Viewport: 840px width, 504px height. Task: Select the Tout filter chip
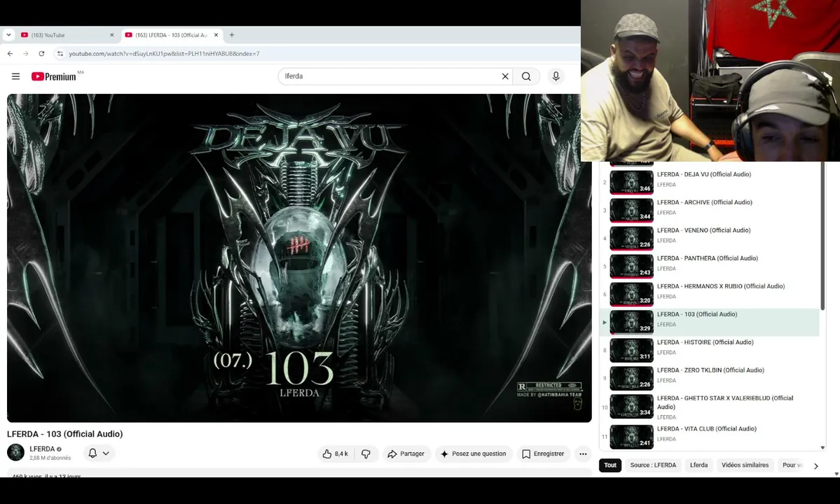pos(610,465)
